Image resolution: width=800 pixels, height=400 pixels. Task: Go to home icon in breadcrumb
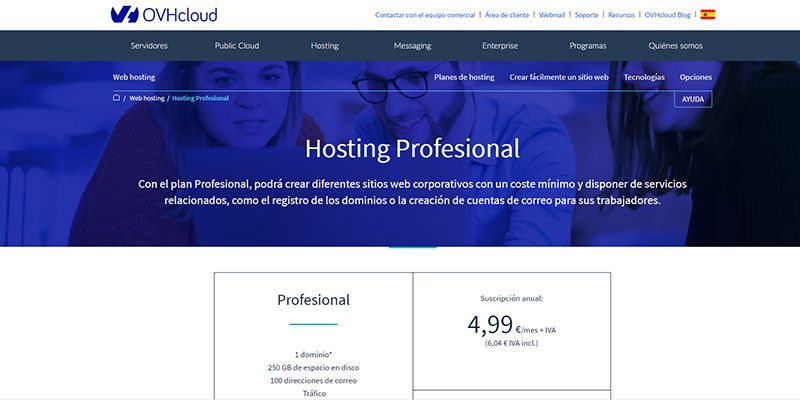pyautogui.click(x=116, y=97)
